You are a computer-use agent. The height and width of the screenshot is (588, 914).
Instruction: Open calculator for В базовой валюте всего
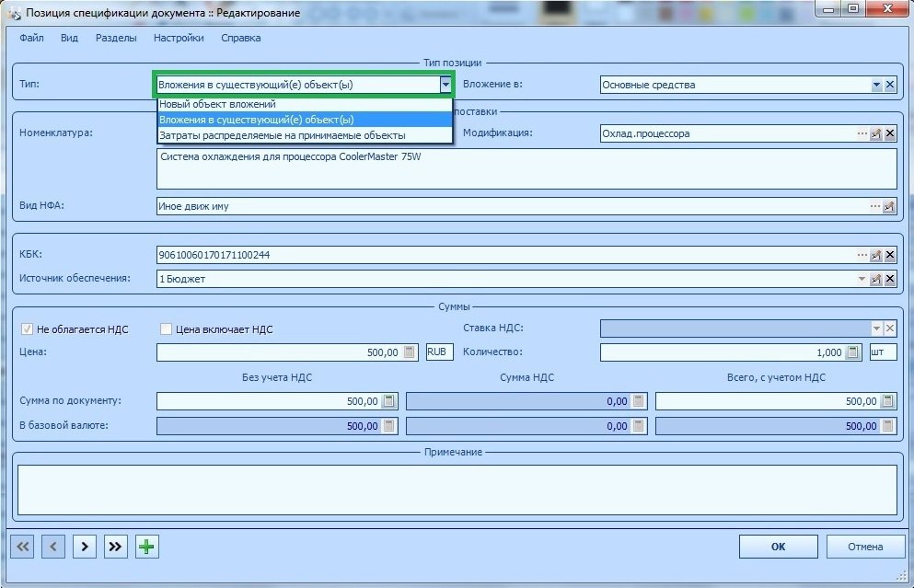pyautogui.click(x=888, y=426)
